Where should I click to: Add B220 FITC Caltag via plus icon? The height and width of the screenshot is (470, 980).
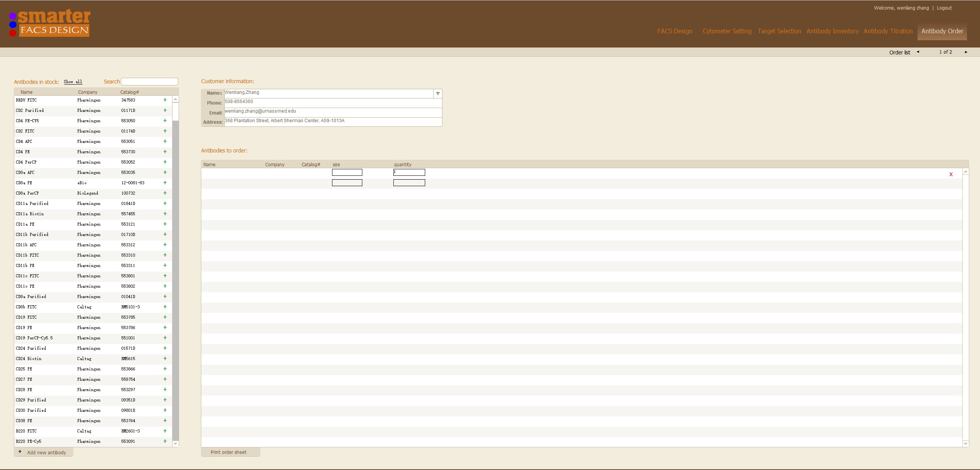coord(165,431)
